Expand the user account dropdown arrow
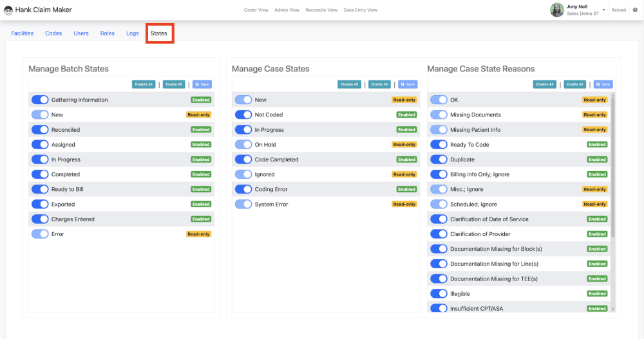The height and width of the screenshot is (339, 644). coord(604,10)
